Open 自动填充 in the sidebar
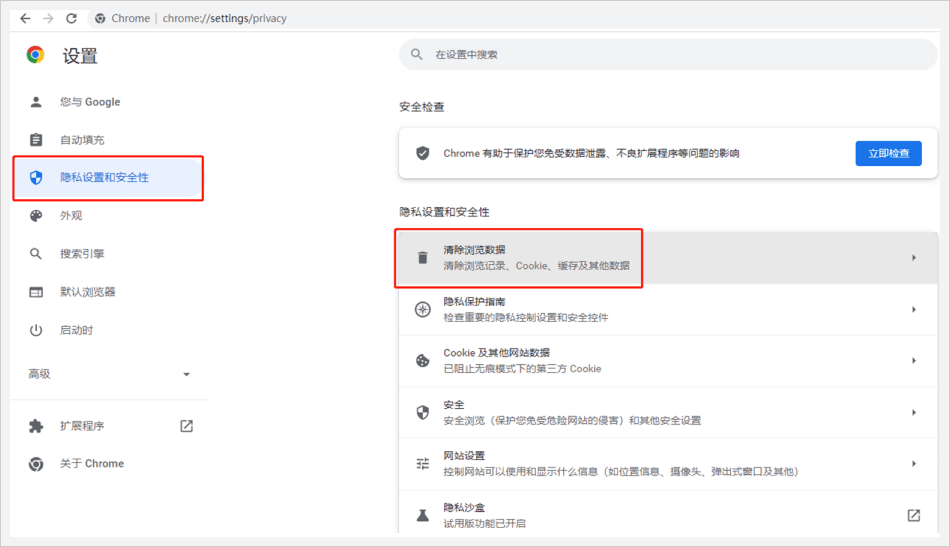The width and height of the screenshot is (950, 547). pyautogui.click(x=82, y=140)
